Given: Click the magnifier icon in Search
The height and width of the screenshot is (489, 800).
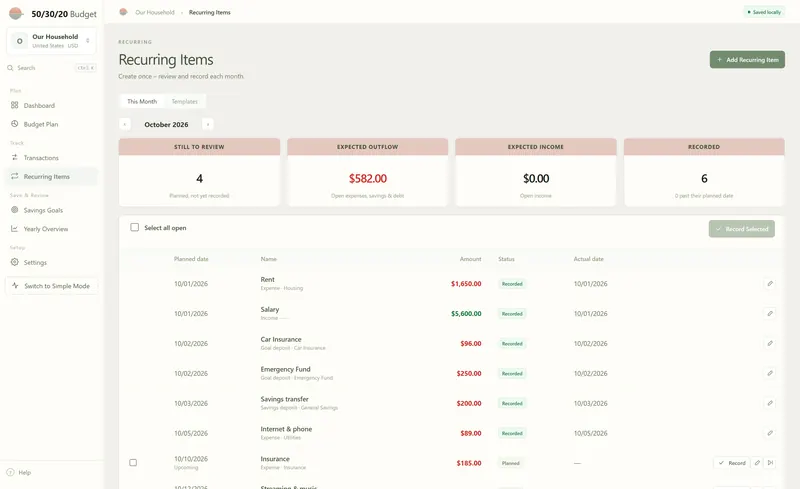Looking at the screenshot, I should [x=10, y=68].
